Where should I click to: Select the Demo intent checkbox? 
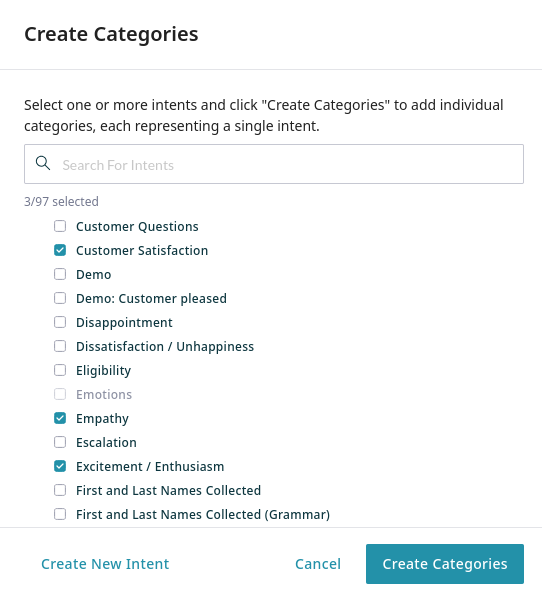tap(60, 274)
